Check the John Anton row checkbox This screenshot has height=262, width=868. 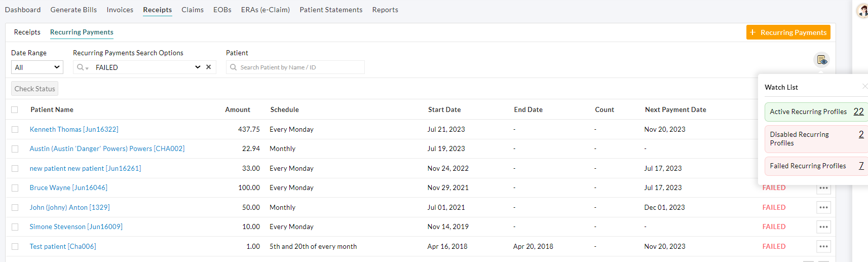(15, 207)
